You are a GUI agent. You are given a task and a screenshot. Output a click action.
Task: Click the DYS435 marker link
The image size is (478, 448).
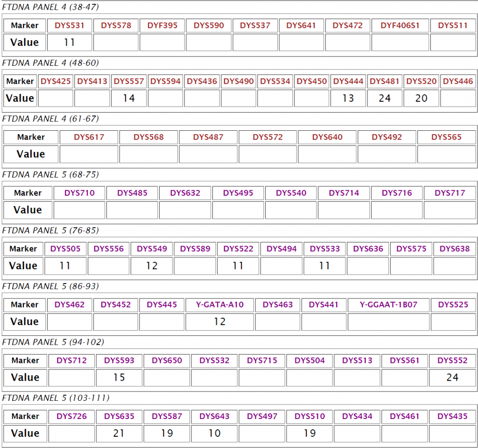tap(452, 416)
